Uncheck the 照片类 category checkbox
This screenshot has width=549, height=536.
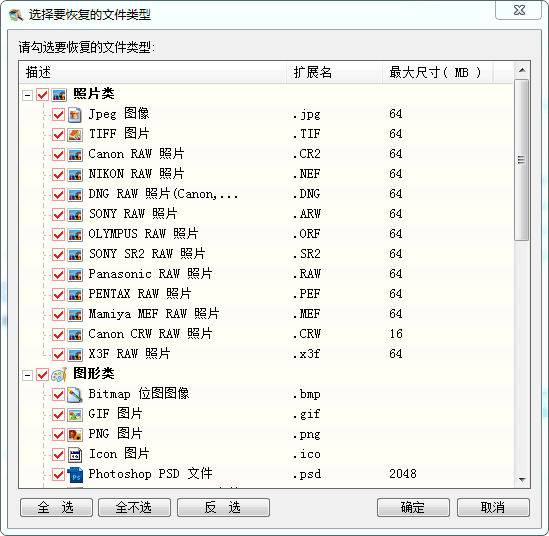pyautogui.click(x=42, y=95)
